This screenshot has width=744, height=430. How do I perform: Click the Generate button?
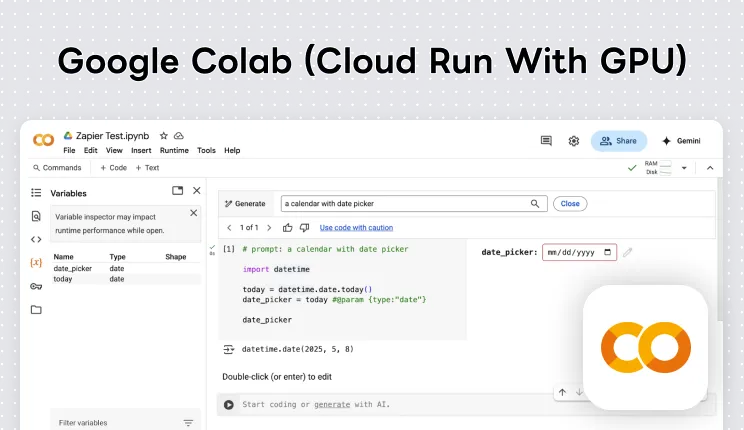click(245, 204)
